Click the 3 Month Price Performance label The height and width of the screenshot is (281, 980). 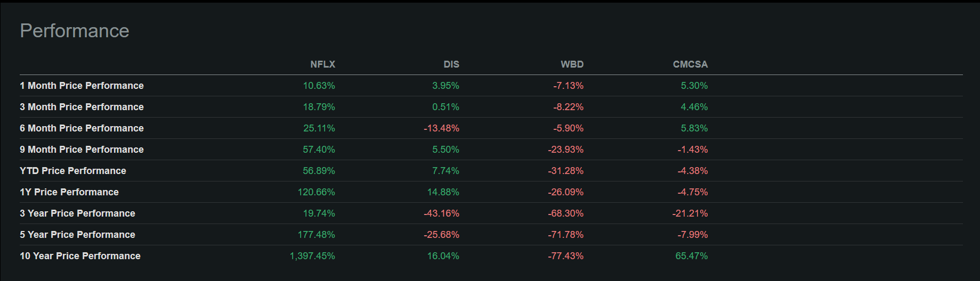pos(82,107)
